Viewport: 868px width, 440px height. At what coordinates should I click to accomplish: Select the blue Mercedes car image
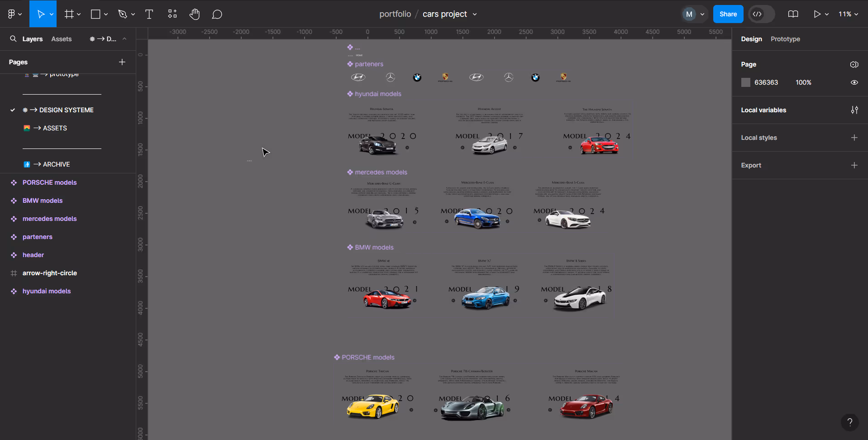click(x=477, y=219)
